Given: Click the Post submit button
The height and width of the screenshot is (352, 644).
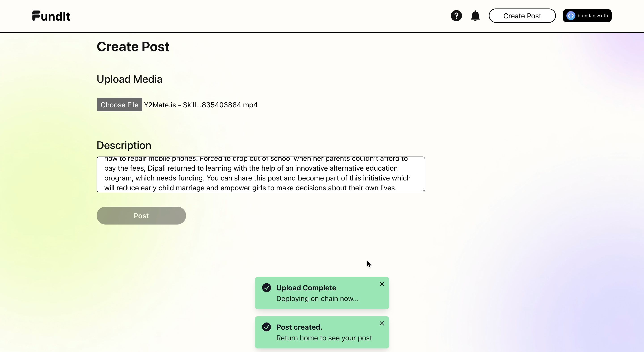Looking at the screenshot, I should pyautogui.click(x=141, y=215).
